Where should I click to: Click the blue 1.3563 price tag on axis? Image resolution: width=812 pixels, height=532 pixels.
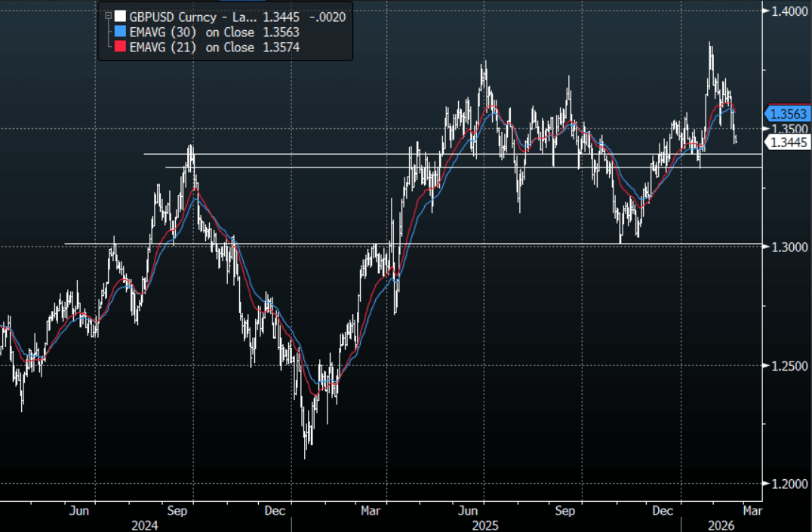(789, 114)
